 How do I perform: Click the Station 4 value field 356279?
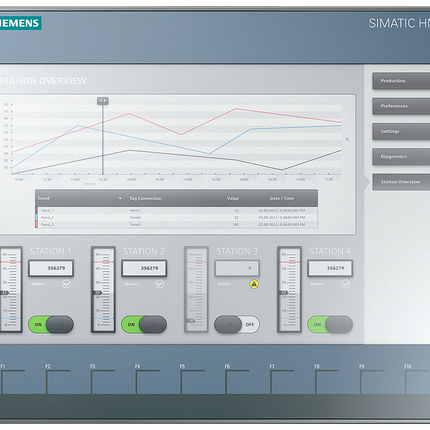330,268
